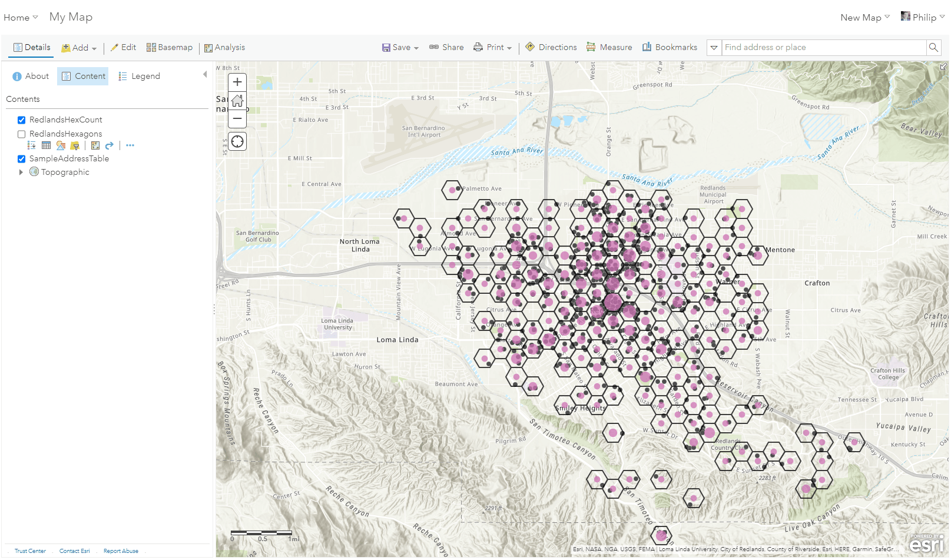Open the Philip user menu

[923, 17]
